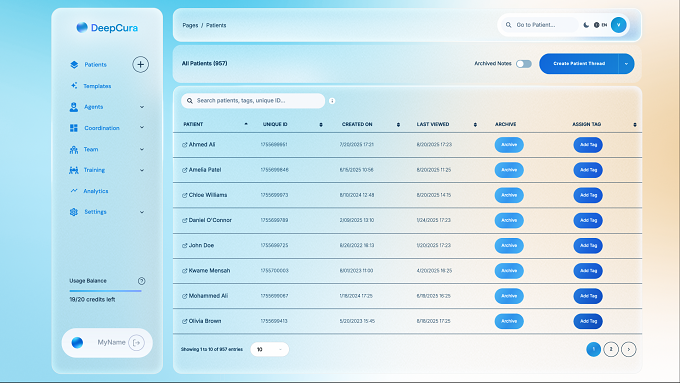This screenshot has width=680, height=383.
Task: Open Amelia Patel external link icon
Action: point(184,170)
